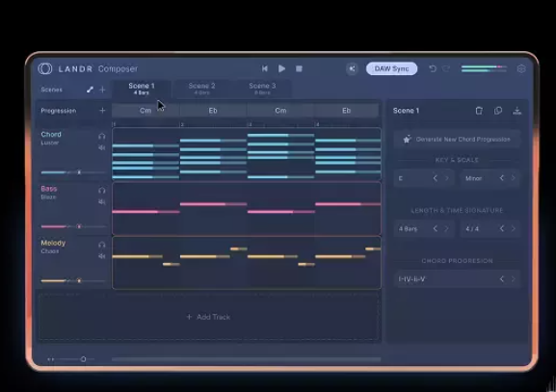Viewport: 556px width, 392px height.
Task: Adjust the Bass track volume slider
Action: 73,226
